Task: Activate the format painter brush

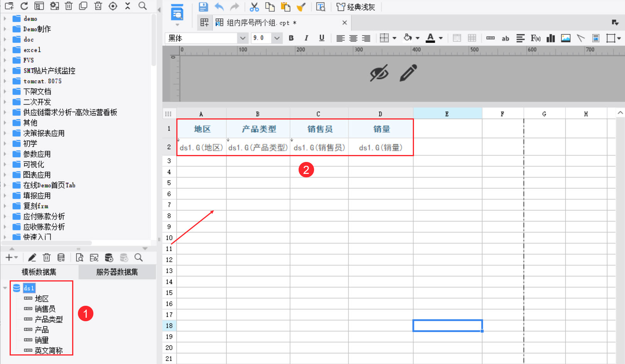Action: click(x=301, y=7)
